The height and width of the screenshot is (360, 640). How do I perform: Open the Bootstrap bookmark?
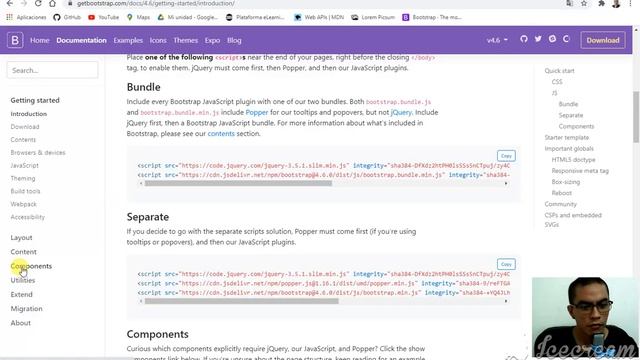[x=432, y=17]
